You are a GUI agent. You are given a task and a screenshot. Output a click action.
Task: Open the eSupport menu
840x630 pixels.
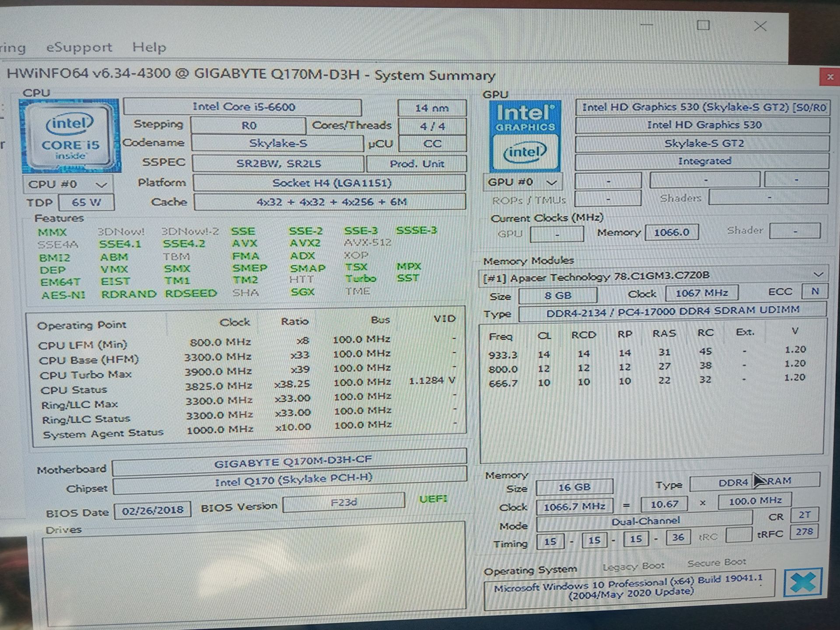tap(79, 47)
